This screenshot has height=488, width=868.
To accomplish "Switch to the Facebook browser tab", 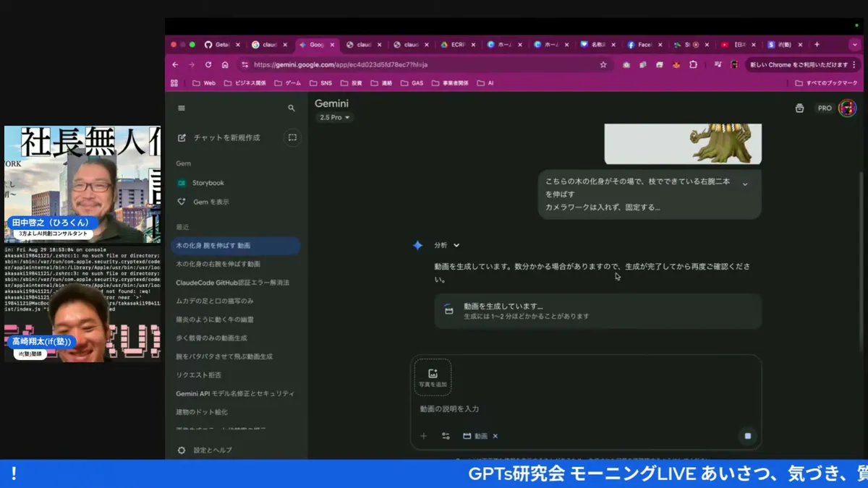I will tap(644, 45).
